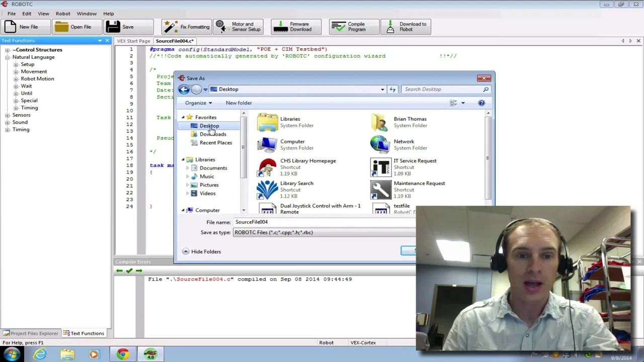Expand the Sound tree node
The image size is (644, 362).
click(x=8, y=122)
